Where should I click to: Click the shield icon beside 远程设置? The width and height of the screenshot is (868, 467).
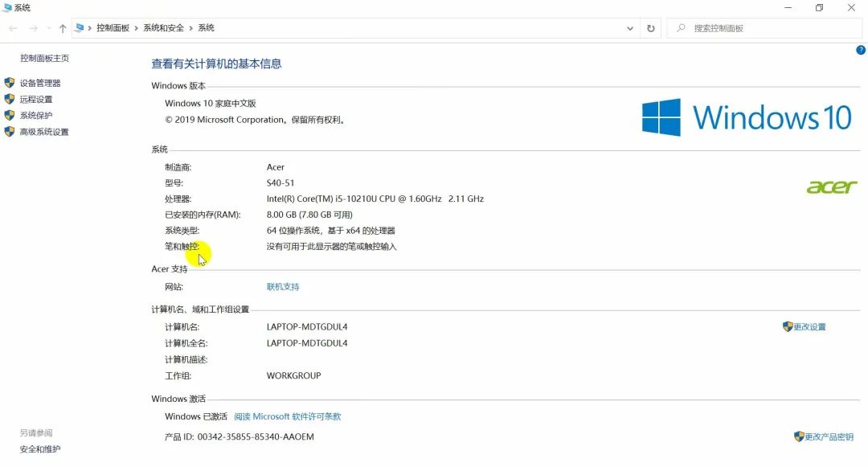pyautogui.click(x=10, y=99)
